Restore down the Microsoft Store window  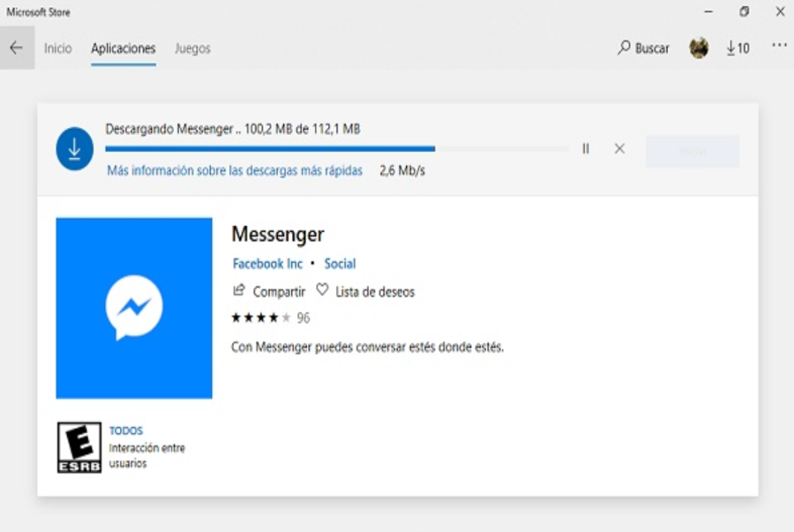click(744, 11)
